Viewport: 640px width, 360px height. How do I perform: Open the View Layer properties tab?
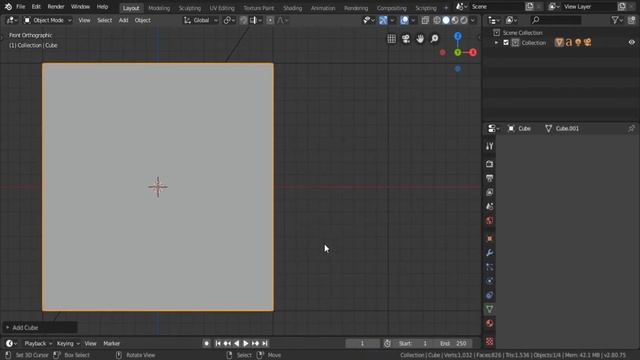[489, 192]
